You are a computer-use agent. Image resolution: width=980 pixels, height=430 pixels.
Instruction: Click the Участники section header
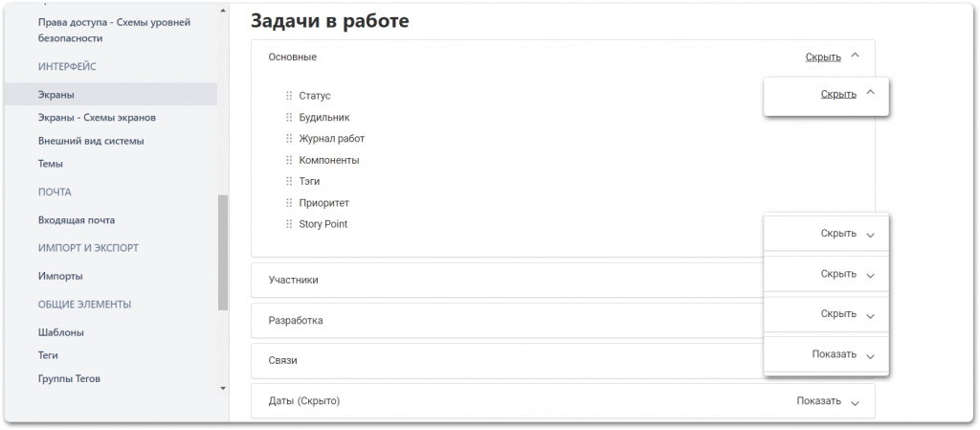pyautogui.click(x=294, y=280)
